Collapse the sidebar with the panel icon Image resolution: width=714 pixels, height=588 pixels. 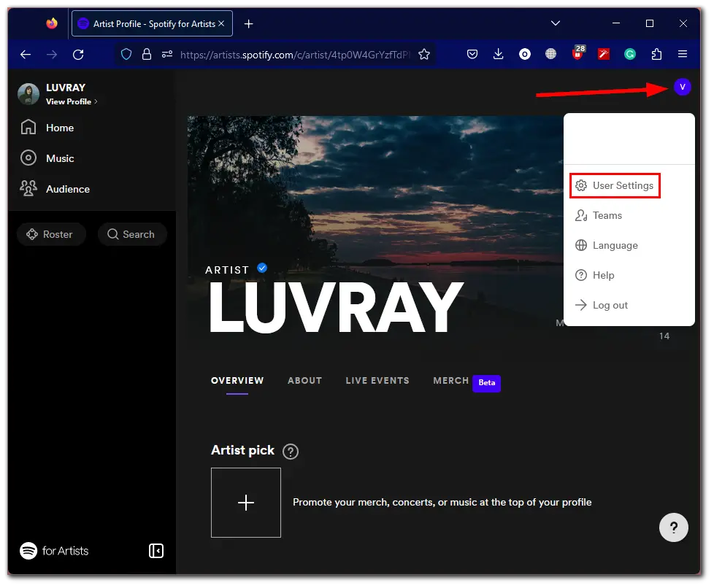tap(156, 551)
